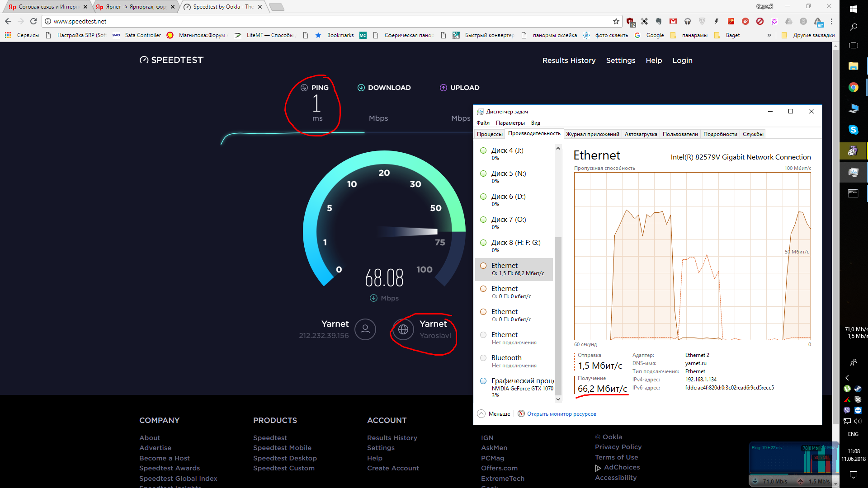Open the Автозагрузка tab
This screenshot has height=488, width=868.
click(641, 134)
